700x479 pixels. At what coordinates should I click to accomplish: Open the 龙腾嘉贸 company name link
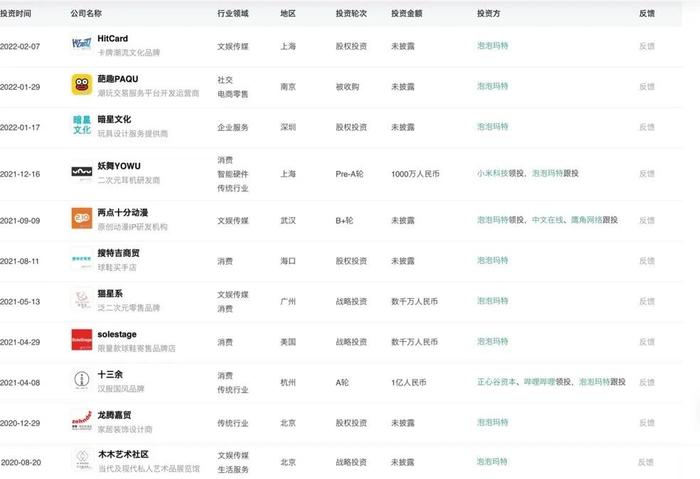click(x=114, y=415)
